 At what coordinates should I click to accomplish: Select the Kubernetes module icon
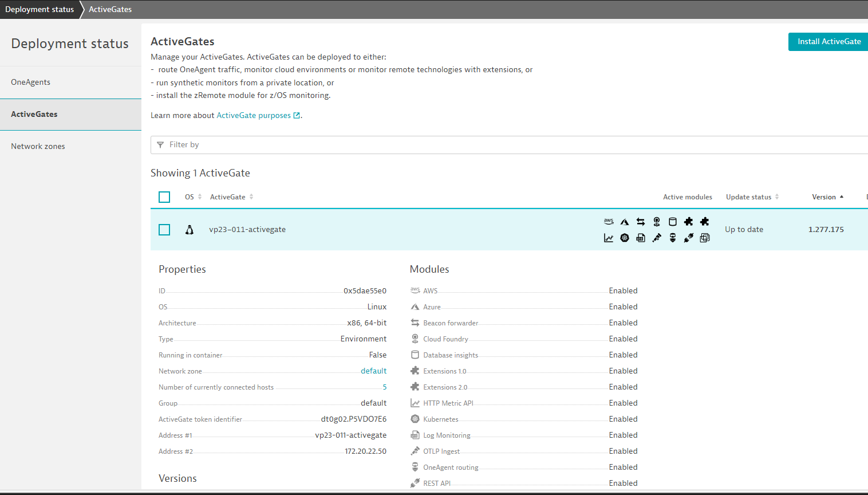coord(415,419)
